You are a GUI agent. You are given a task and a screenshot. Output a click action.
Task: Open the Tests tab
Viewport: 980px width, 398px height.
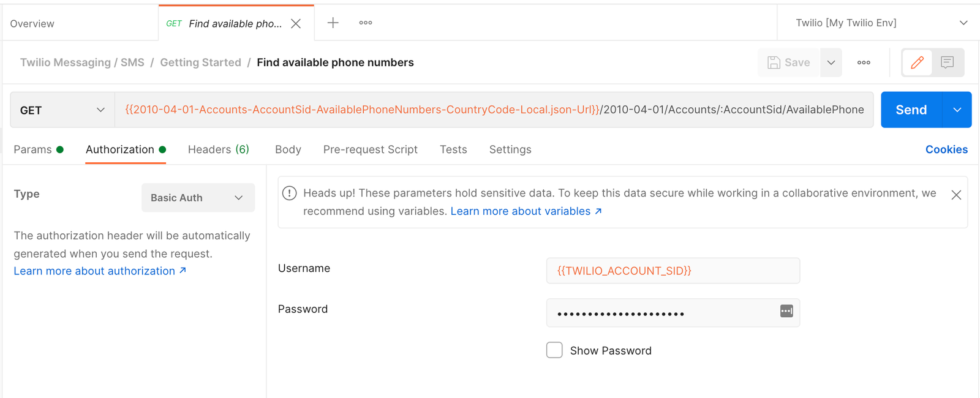[453, 149]
